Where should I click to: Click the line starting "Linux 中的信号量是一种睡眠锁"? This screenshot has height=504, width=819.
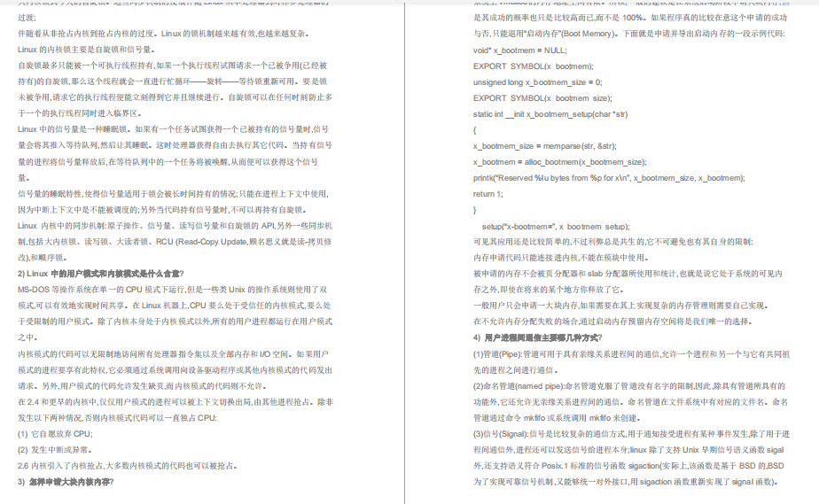174,128
